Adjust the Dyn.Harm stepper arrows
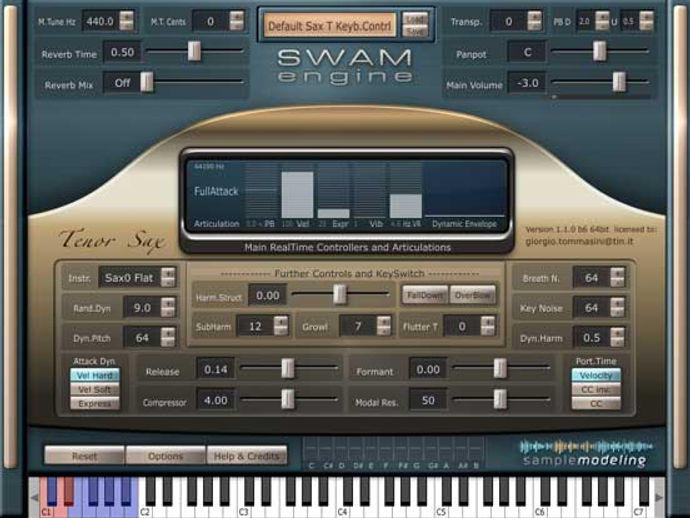This screenshot has height=518, width=690. 617,338
